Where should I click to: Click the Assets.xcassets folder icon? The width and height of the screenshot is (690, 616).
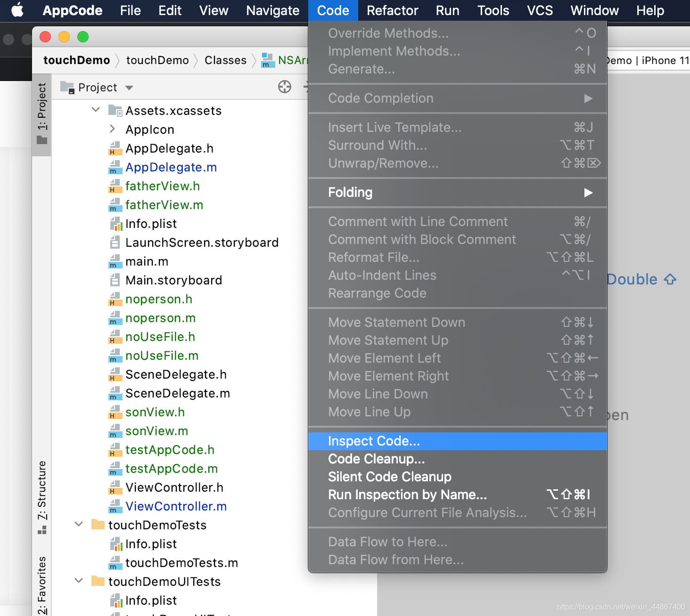click(x=115, y=111)
